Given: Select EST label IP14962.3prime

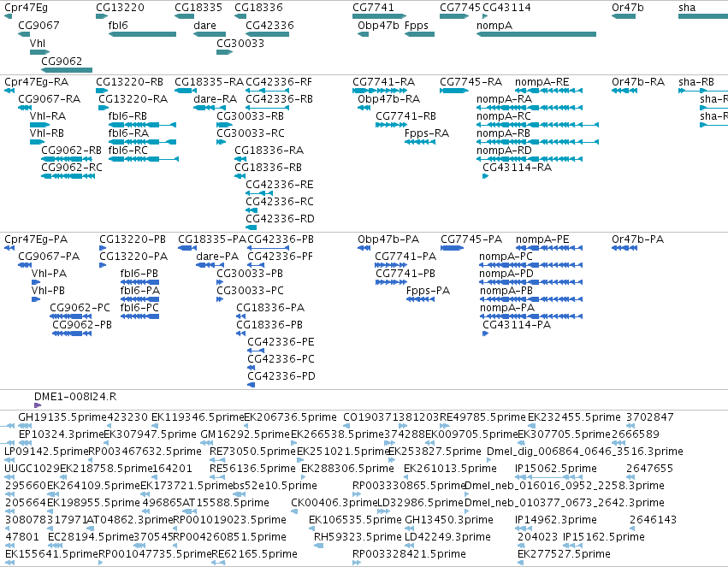Looking at the screenshot, I should pos(555,520).
